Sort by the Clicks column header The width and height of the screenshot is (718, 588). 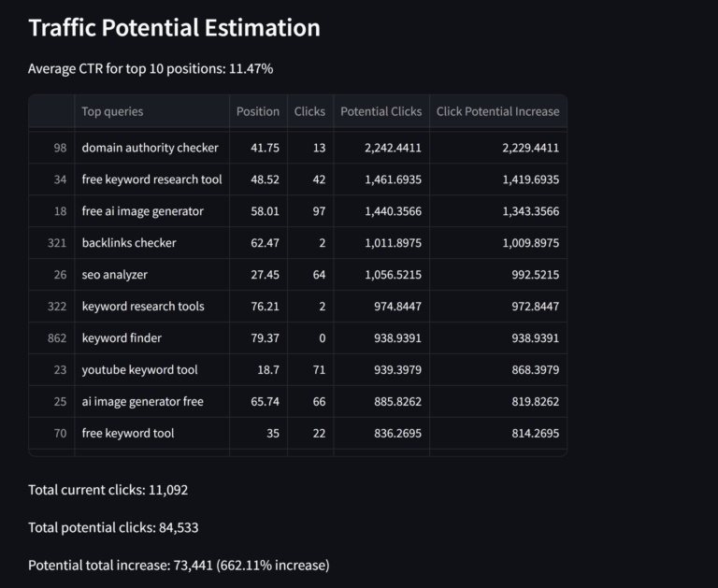pos(309,111)
